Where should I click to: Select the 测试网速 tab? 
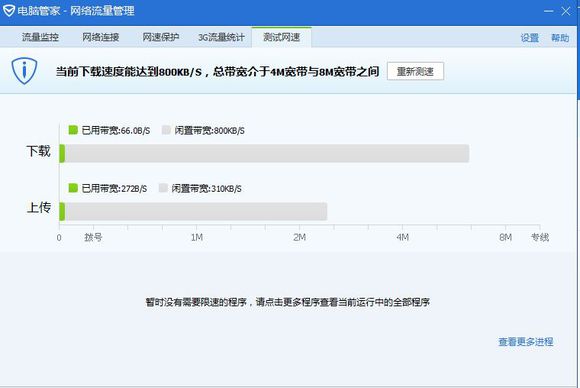tap(281, 37)
